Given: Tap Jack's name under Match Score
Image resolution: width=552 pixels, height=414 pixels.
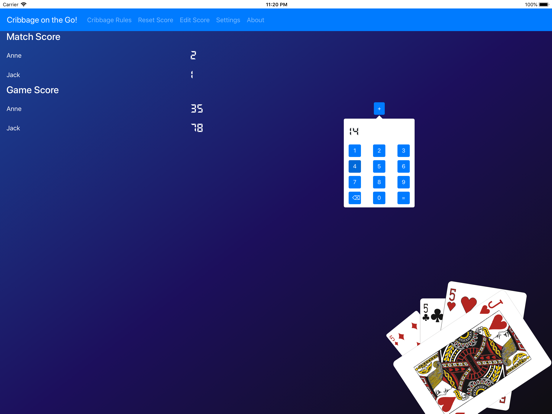Looking at the screenshot, I should point(13,75).
